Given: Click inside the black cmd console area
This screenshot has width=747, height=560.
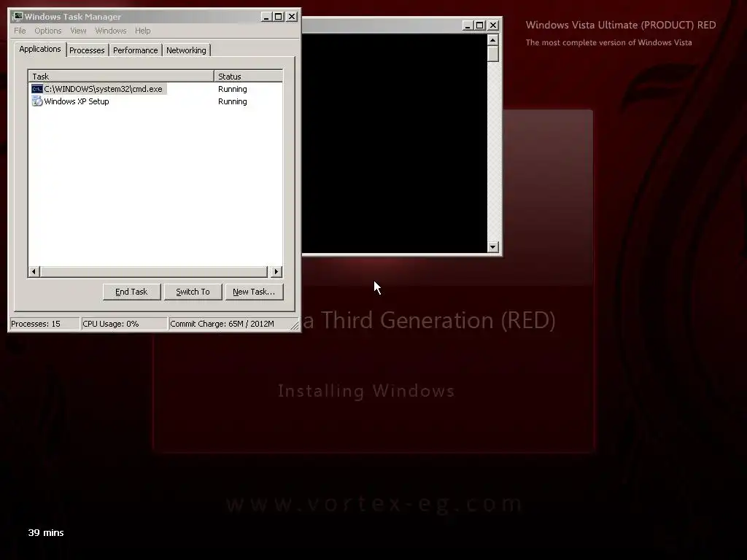Looking at the screenshot, I should click(395, 143).
